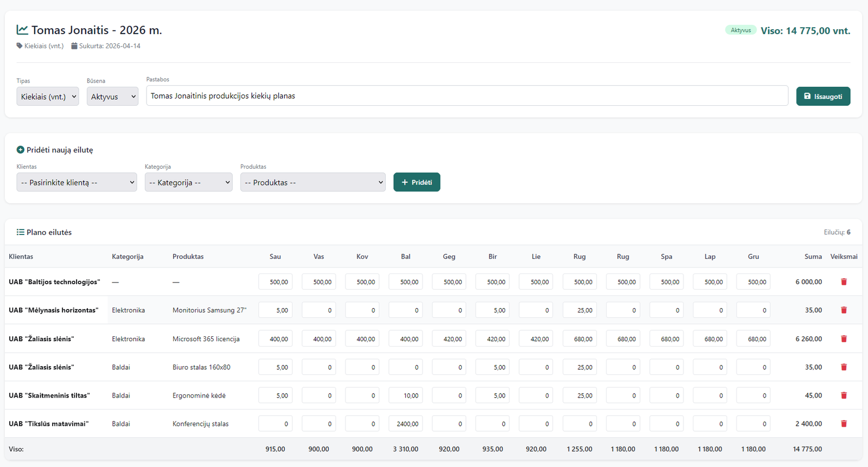The height and width of the screenshot is (467, 868).
Task: Edit Bal value for Konferencijų stalas
Action: pyautogui.click(x=406, y=424)
